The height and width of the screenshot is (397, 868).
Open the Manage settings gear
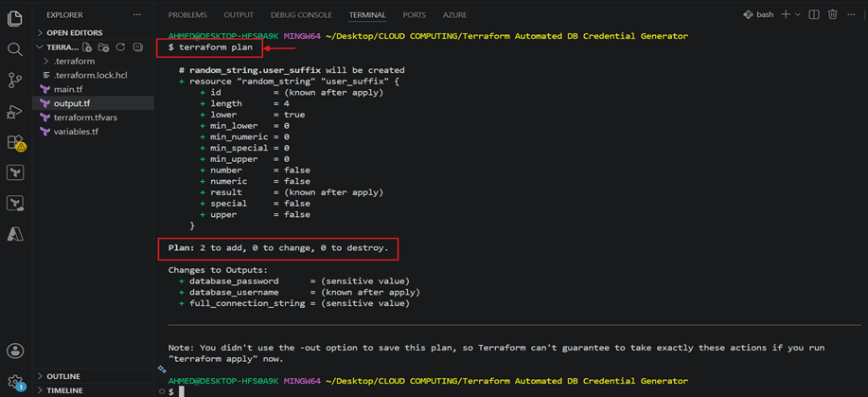point(14,382)
